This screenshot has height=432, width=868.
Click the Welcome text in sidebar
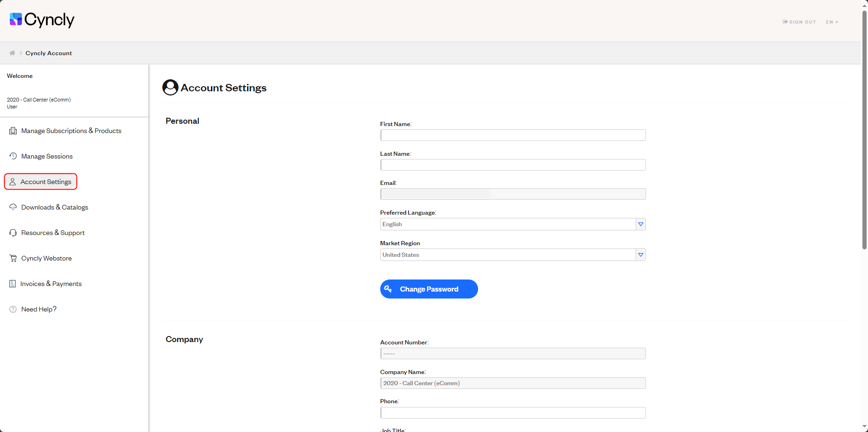click(x=19, y=76)
